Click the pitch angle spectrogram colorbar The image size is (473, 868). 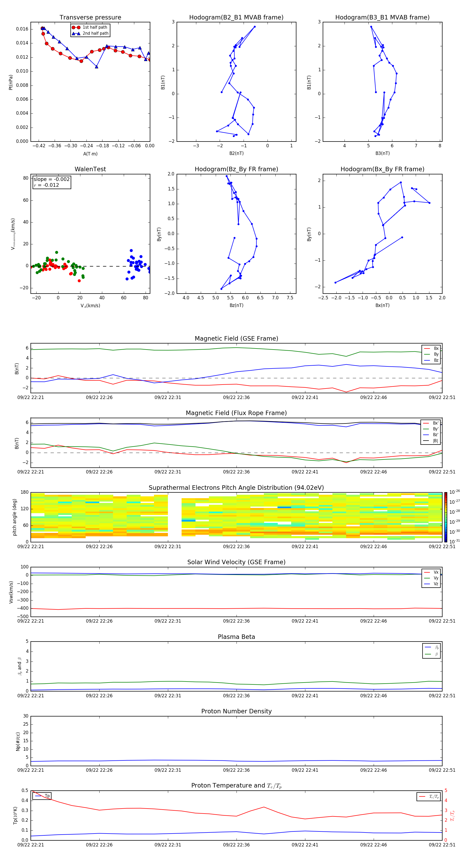pyautogui.click(x=446, y=517)
